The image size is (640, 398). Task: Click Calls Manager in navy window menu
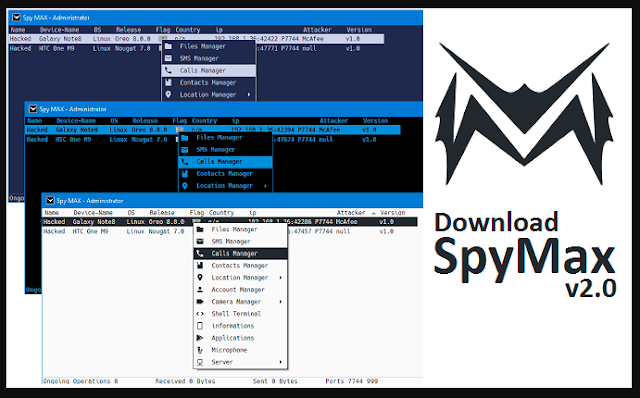(209, 70)
